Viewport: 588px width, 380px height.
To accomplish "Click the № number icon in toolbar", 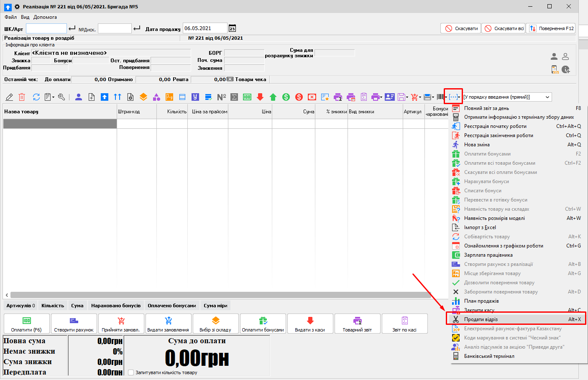I will [221, 97].
